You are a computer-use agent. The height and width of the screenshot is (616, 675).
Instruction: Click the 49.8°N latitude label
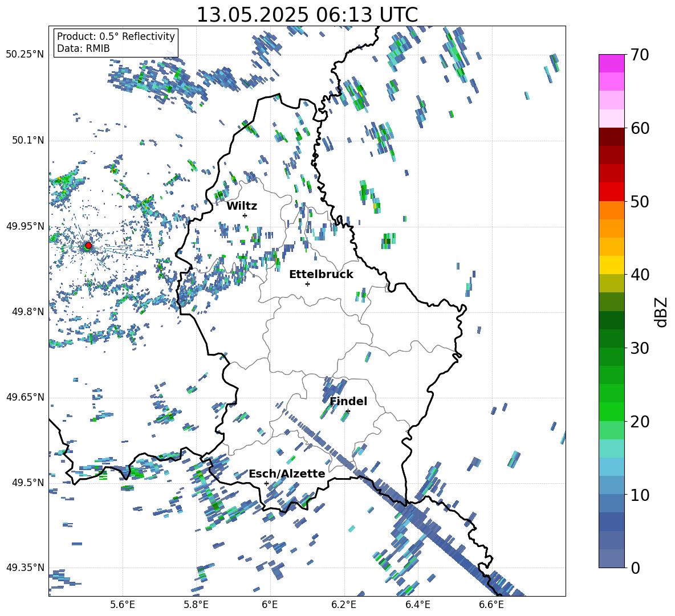(28, 312)
